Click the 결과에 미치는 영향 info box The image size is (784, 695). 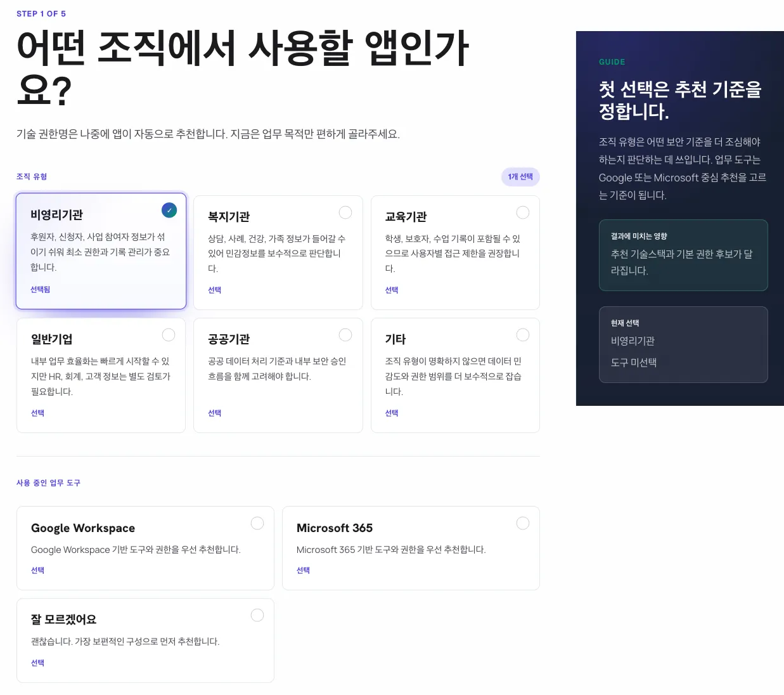[x=683, y=255]
